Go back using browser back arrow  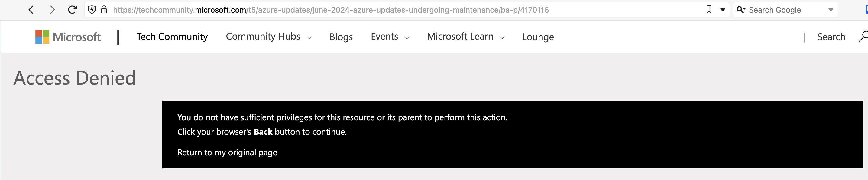click(31, 10)
